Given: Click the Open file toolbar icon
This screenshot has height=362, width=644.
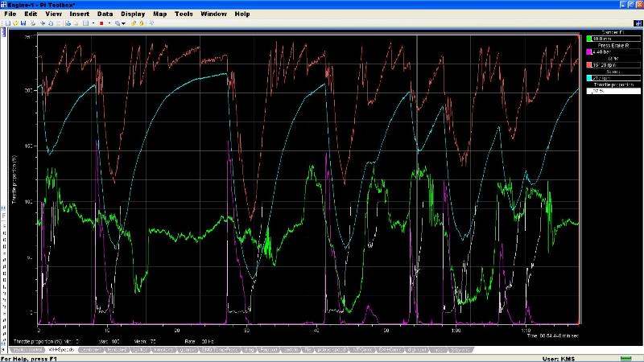Looking at the screenshot, I should point(15,23).
